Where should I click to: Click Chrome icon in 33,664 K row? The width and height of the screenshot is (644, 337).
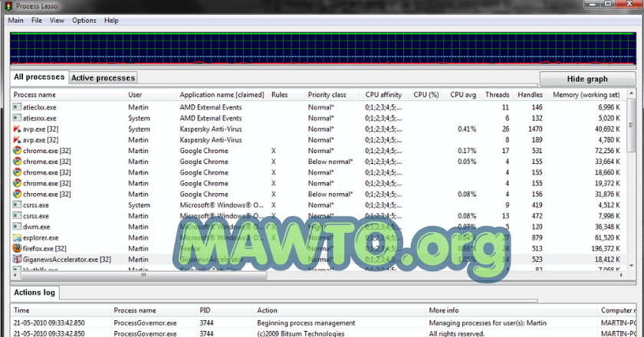17,162
